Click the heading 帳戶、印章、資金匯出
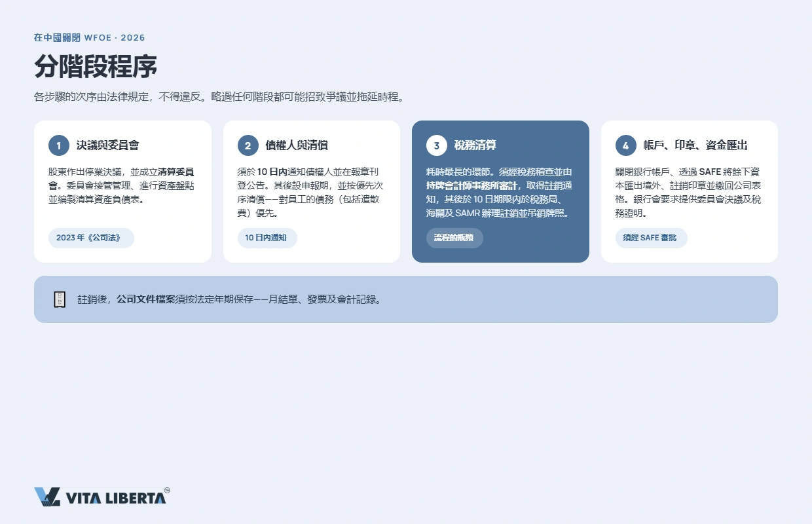Image resolution: width=812 pixels, height=524 pixels. pos(695,145)
